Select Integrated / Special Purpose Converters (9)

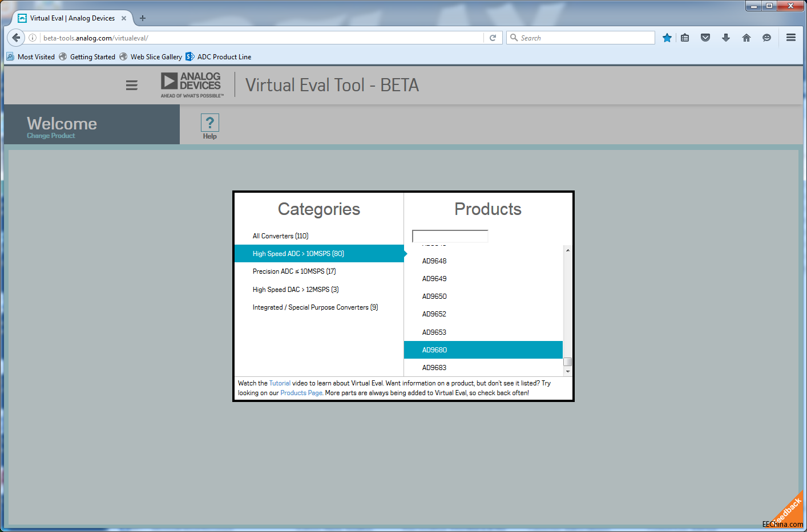[319, 307]
